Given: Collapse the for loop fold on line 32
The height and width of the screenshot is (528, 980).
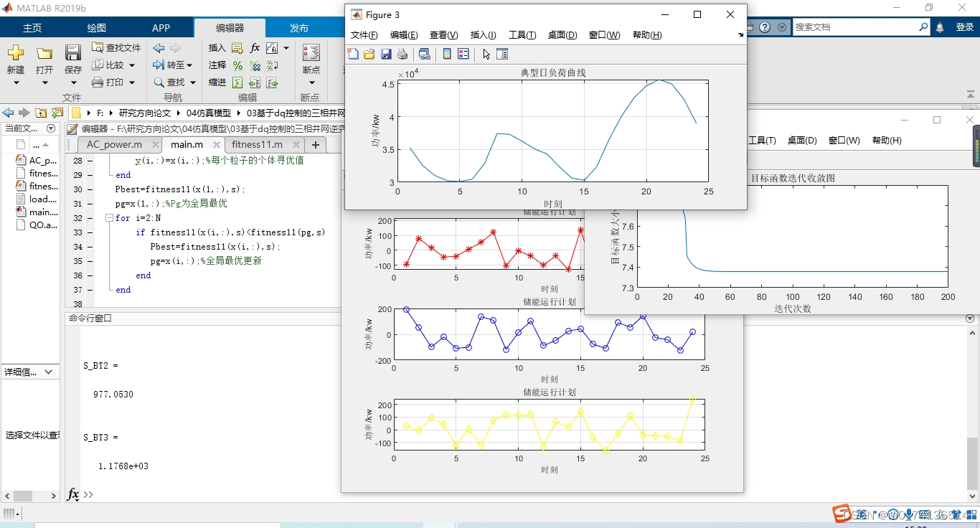Looking at the screenshot, I should (109, 218).
